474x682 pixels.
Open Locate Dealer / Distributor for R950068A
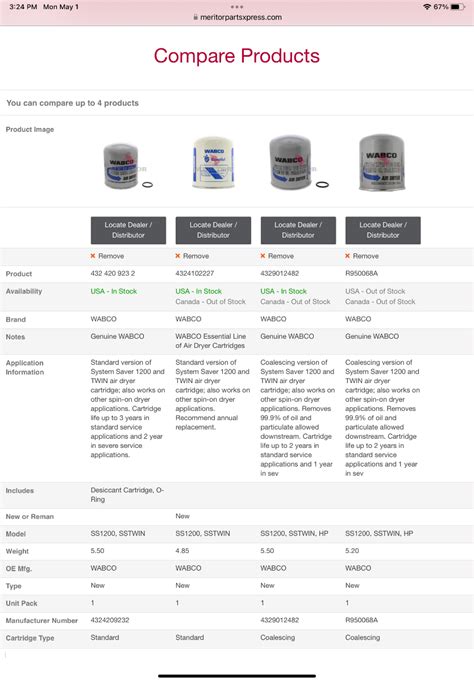coord(383,230)
